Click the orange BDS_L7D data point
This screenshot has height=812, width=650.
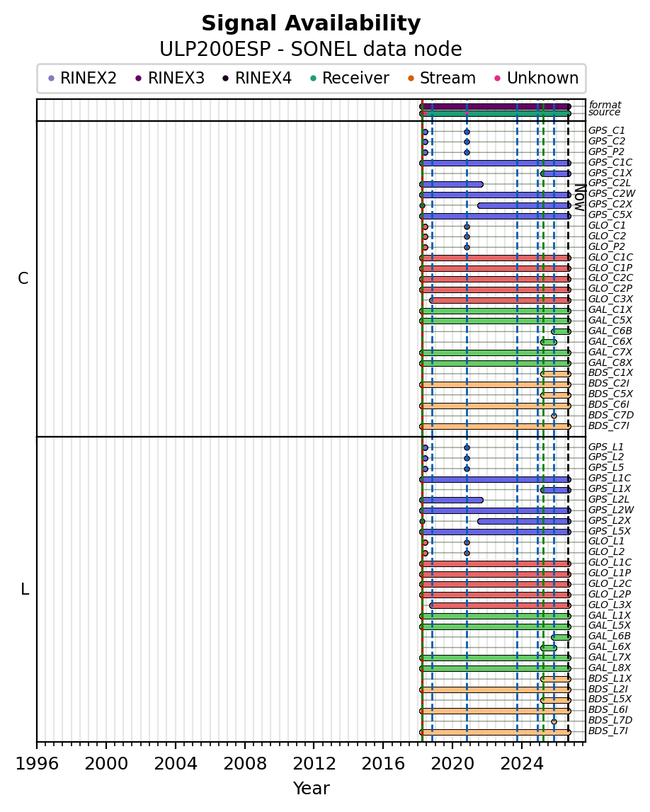[554, 721]
